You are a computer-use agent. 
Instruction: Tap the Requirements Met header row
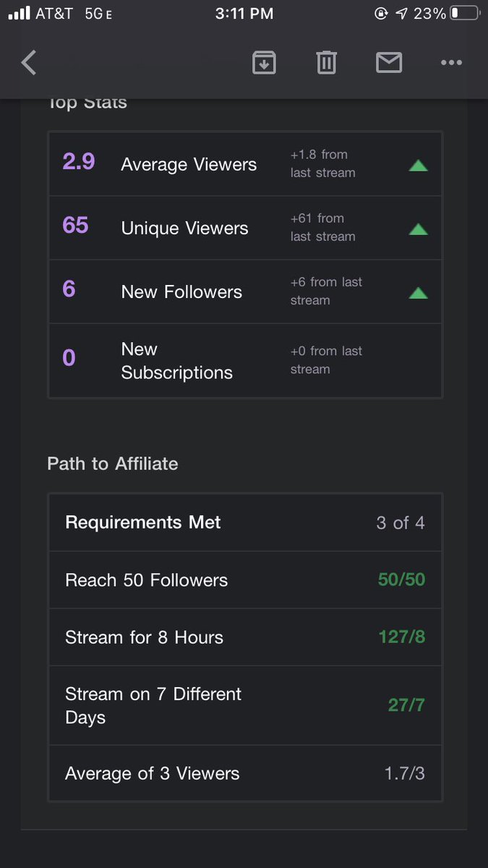click(245, 522)
